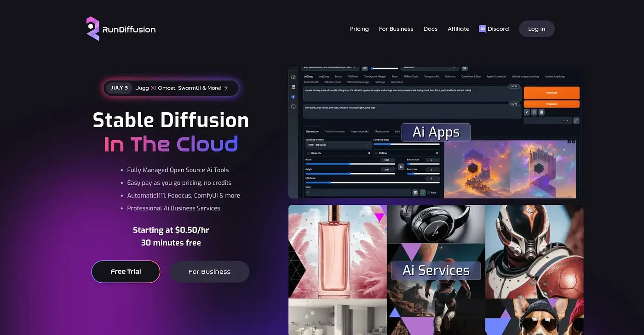644x335 pixels.
Task: Click the negative prompt text box
Action: pyautogui.click(x=411, y=111)
